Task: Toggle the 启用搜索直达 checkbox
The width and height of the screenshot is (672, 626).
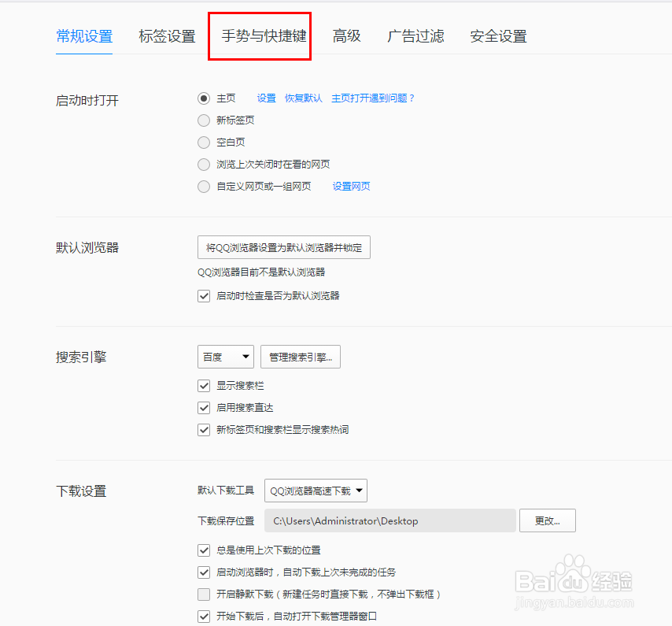Action: pyautogui.click(x=204, y=408)
